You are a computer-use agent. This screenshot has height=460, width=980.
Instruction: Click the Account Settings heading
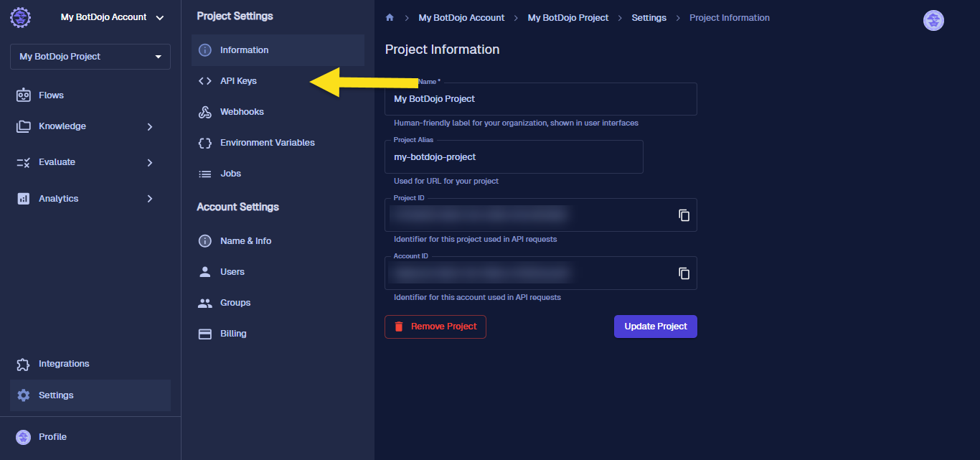(238, 207)
